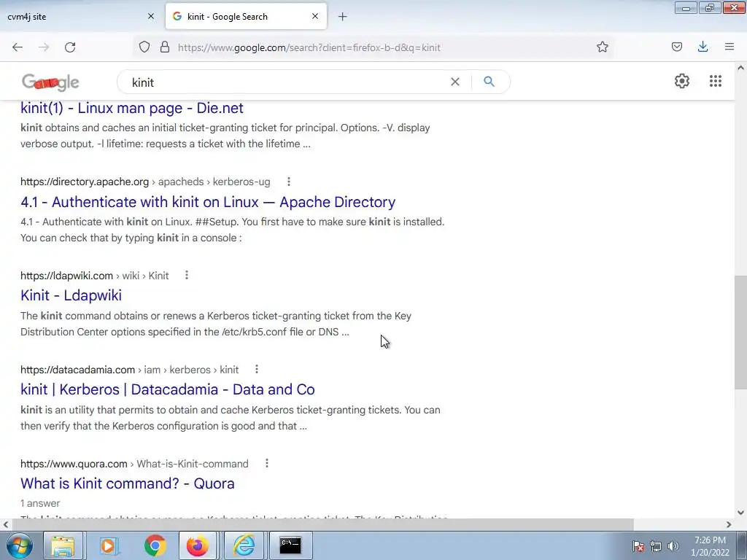Reload the current page
The width and height of the screenshot is (747, 560).
pyautogui.click(x=70, y=47)
